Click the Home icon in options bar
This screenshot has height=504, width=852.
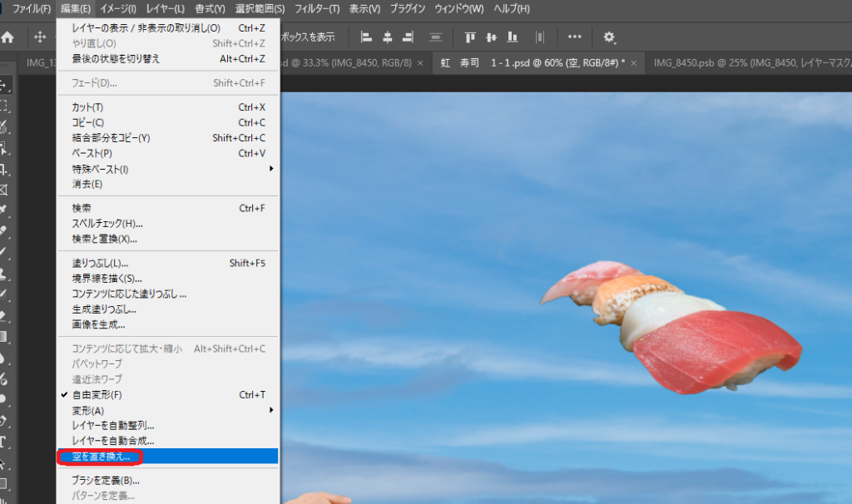tap(8, 37)
